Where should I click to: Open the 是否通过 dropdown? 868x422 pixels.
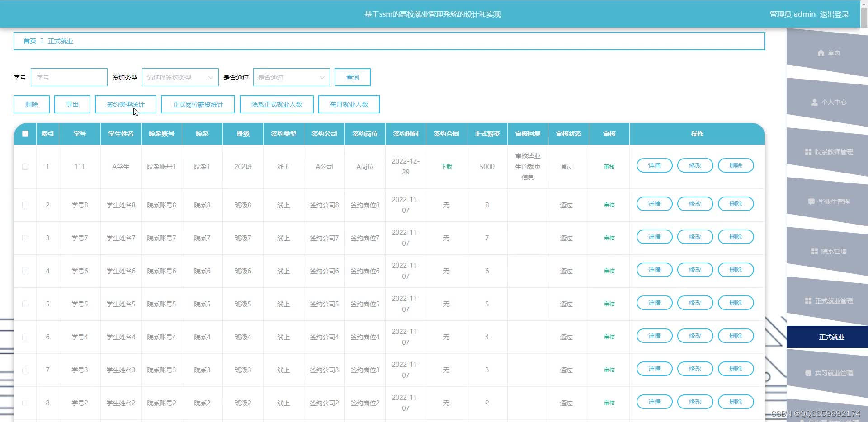[291, 77]
